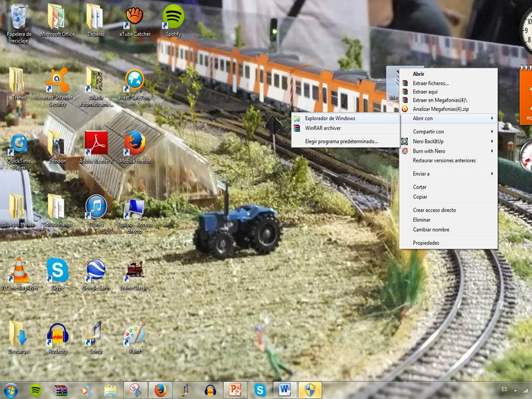Open Windows Media Player taskbar icon

point(85,391)
